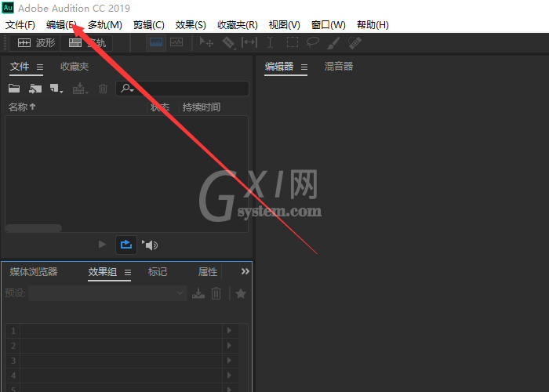The width and height of the screenshot is (549, 392).
Task: Toggle the spectral frequency display
Action: (156, 42)
